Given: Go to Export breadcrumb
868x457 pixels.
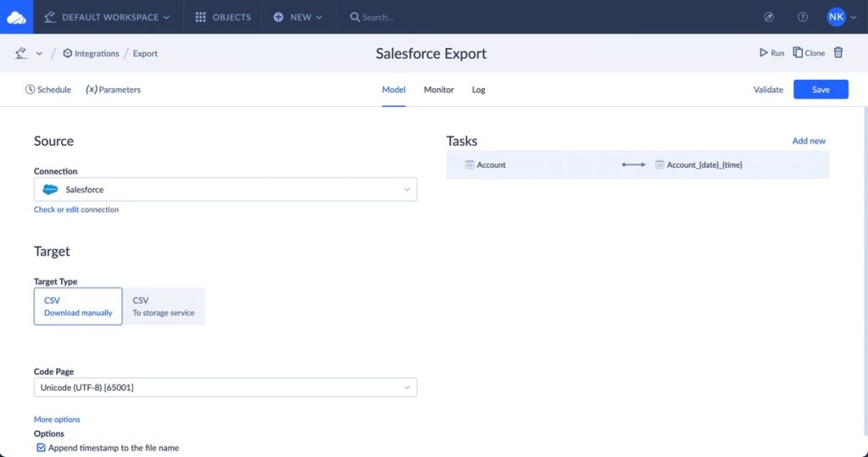Looking at the screenshot, I should tap(145, 53).
